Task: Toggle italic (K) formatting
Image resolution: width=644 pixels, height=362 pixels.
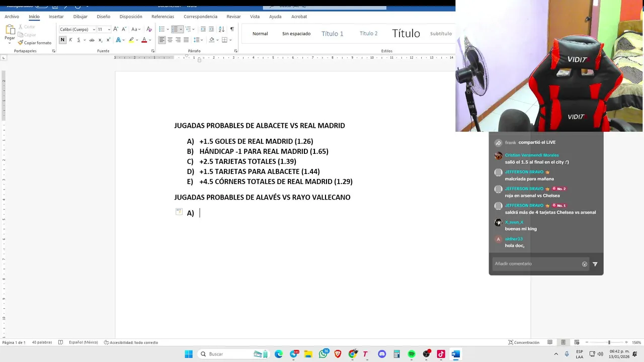Action: click(70, 40)
